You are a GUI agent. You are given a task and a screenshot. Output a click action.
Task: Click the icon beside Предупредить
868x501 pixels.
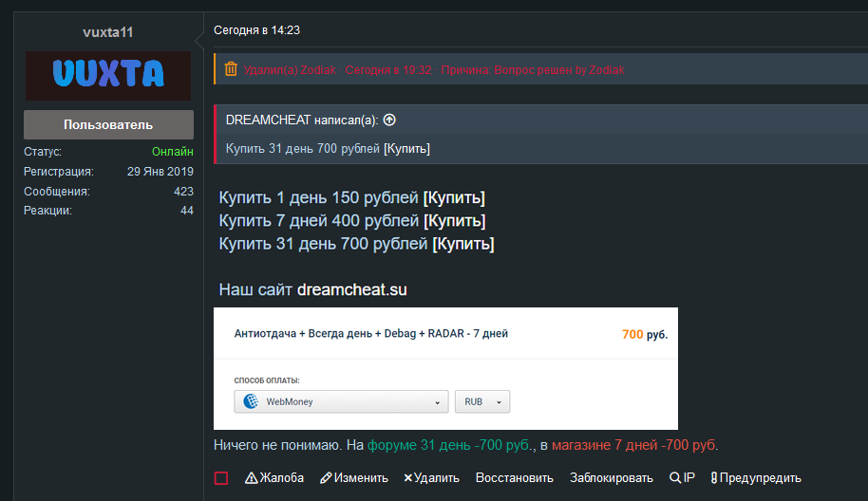click(714, 478)
